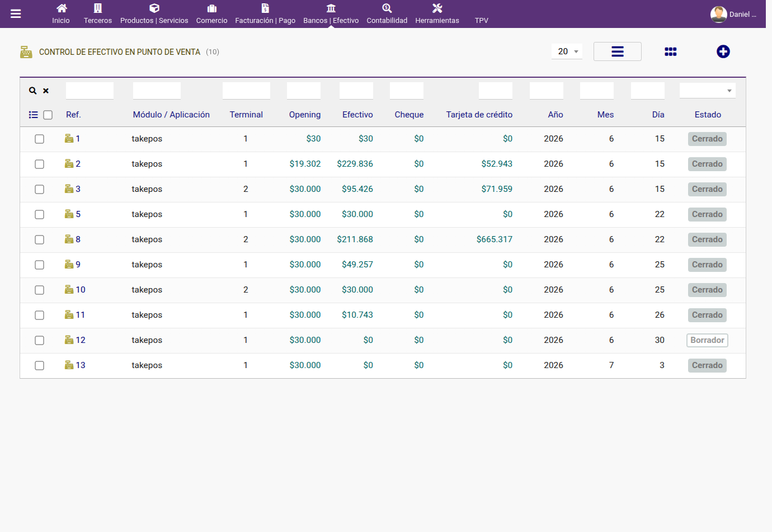Image resolution: width=772 pixels, height=532 pixels.
Task: Click the Terminal filter input field
Action: 246,91
